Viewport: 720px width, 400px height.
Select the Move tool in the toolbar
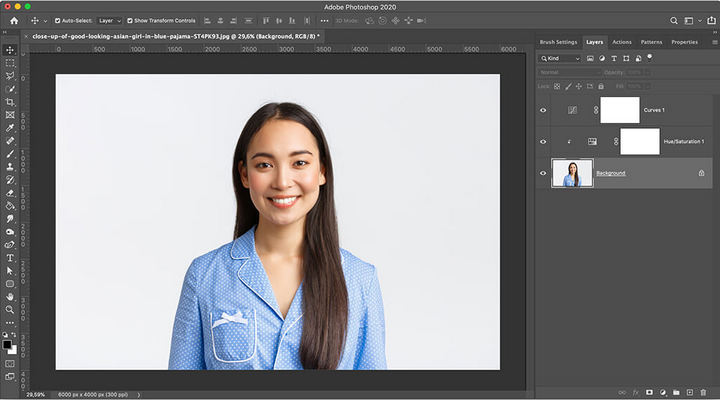[x=10, y=49]
